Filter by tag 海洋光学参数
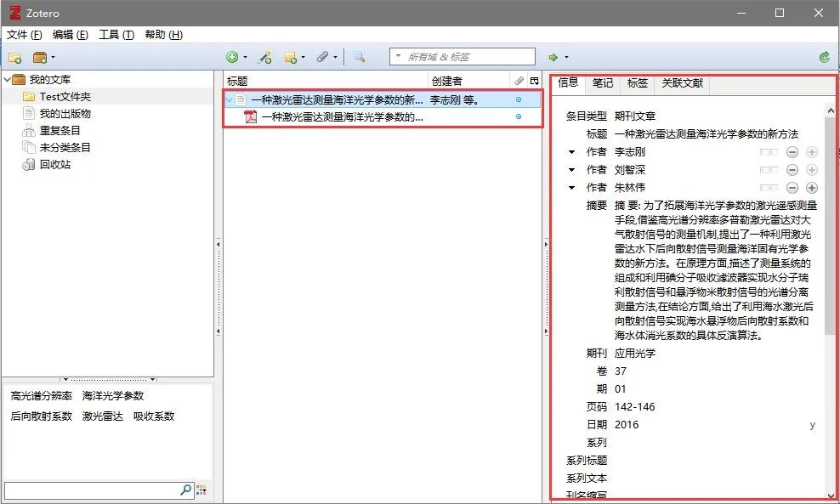 point(113,396)
